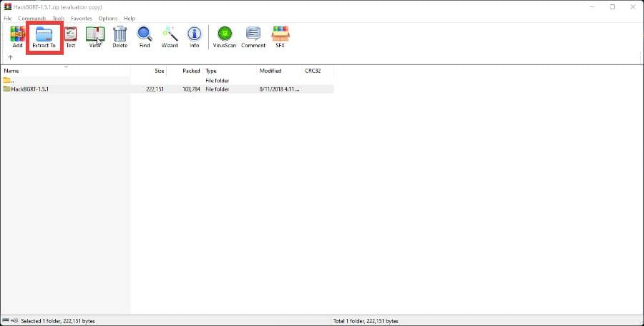Click the modified date 8/11/2018 4:11
Screen dimensions: 644x326
pos(279,89)
